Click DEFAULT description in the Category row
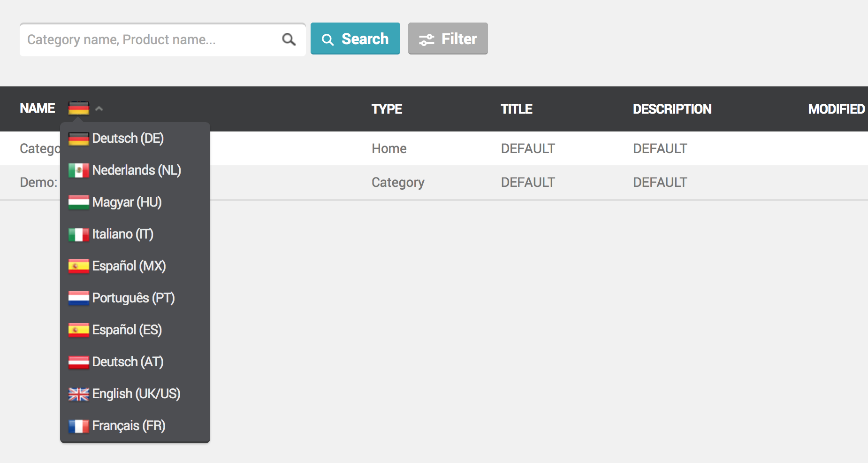Image resolution: width=868 pixels, height=463 pixels. 660,182
